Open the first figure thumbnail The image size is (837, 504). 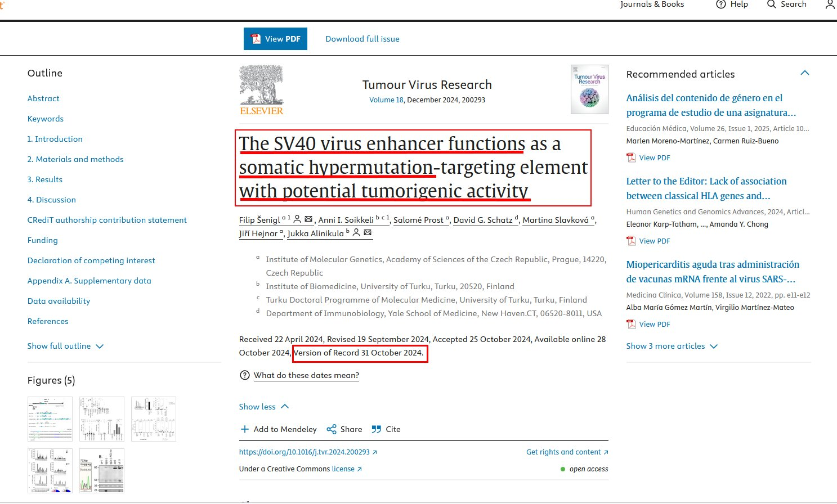pos(50,419)
